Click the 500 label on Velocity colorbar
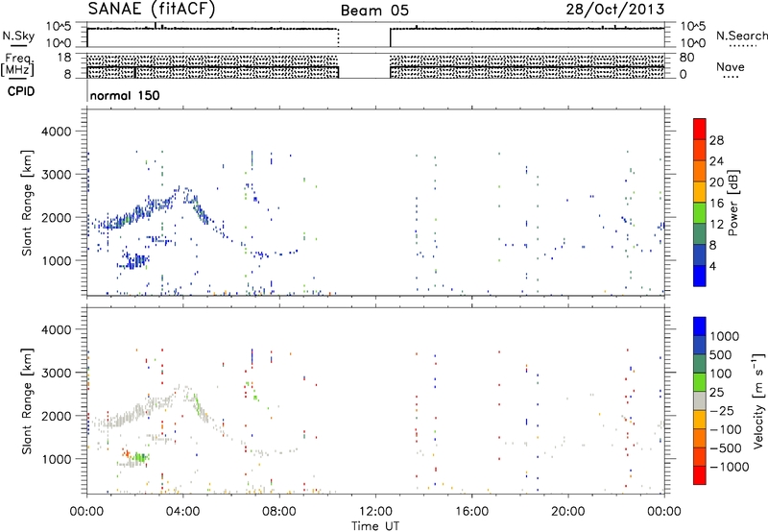This screenshot has width=768, height=532. pos(721,354)
